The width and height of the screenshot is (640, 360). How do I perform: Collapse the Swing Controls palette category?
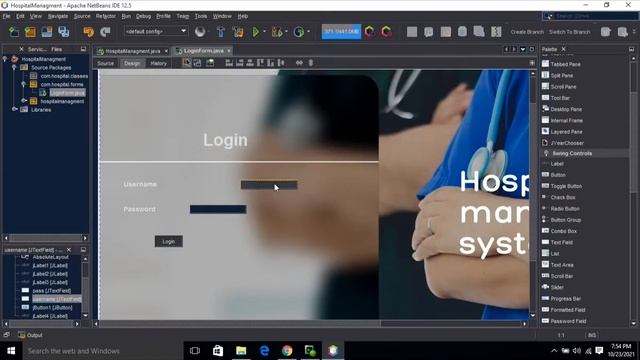point(546,153)
